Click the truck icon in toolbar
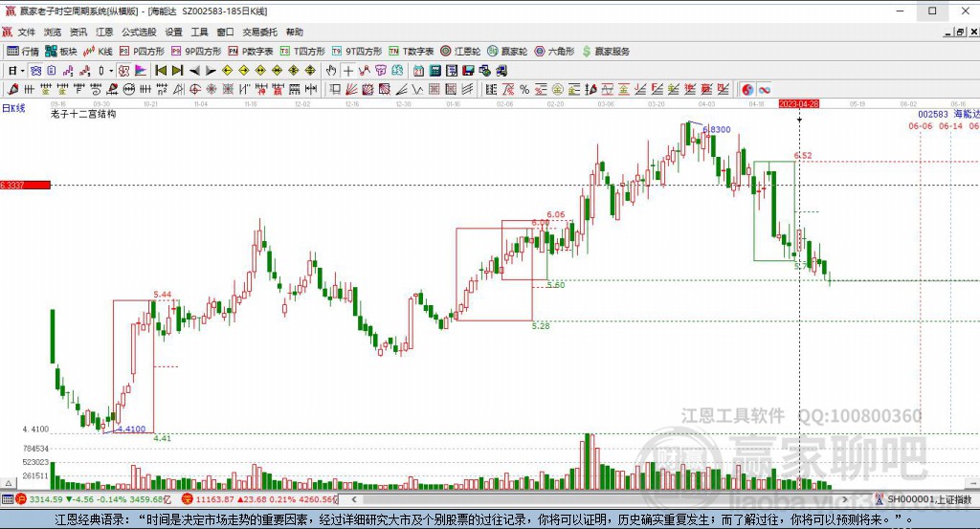980x529 pixels. [501, 71]
